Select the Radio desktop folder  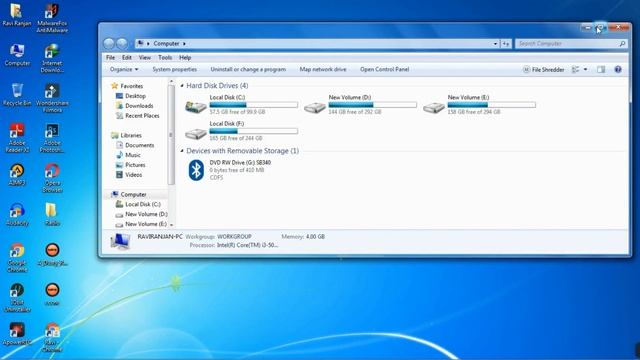click(52, 214)
